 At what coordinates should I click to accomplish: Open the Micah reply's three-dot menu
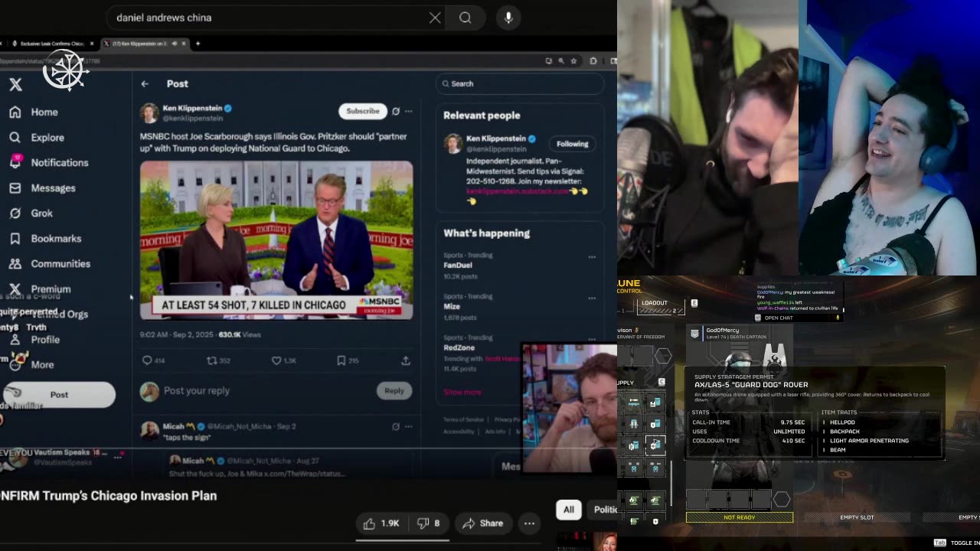tap(409, 427)
